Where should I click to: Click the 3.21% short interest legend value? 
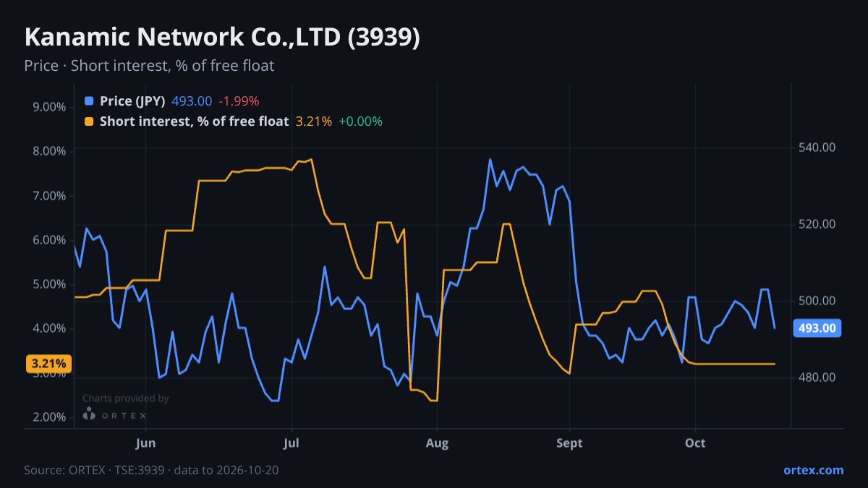point(314,121)
